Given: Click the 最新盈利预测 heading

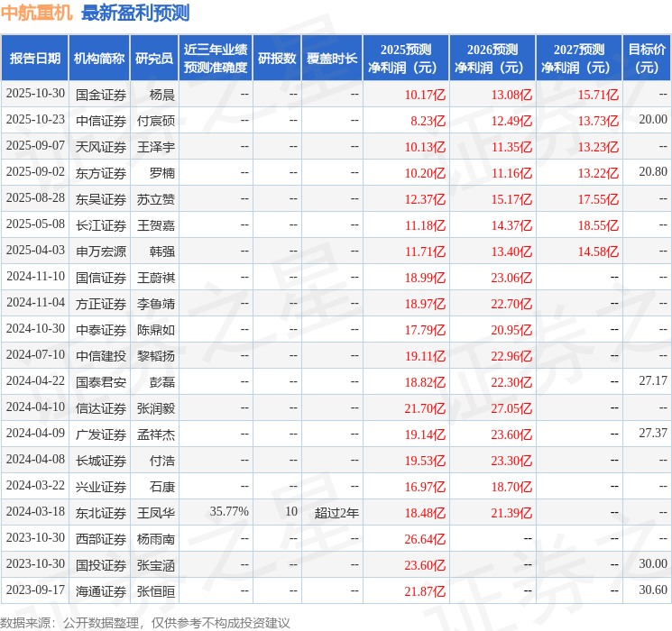Looking at the screenshot, I should tap(135, 14).
